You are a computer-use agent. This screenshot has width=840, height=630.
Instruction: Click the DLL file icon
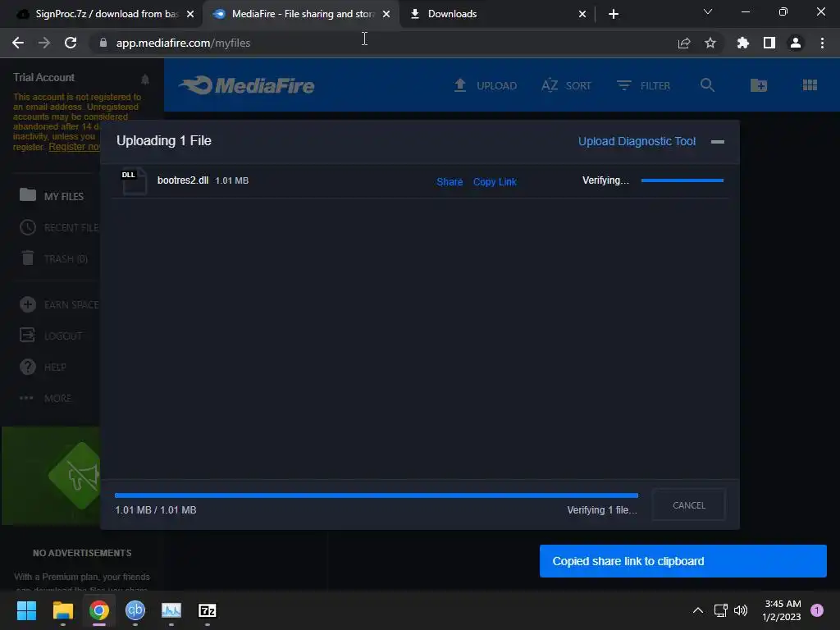[x=134, y=181]
